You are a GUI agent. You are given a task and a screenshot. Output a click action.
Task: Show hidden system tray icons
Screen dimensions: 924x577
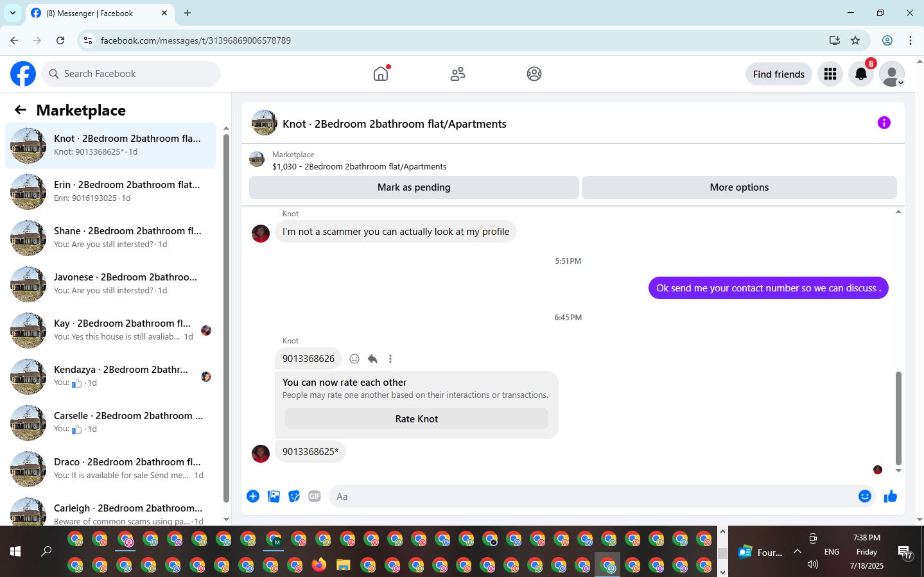[x=798, y=551]
